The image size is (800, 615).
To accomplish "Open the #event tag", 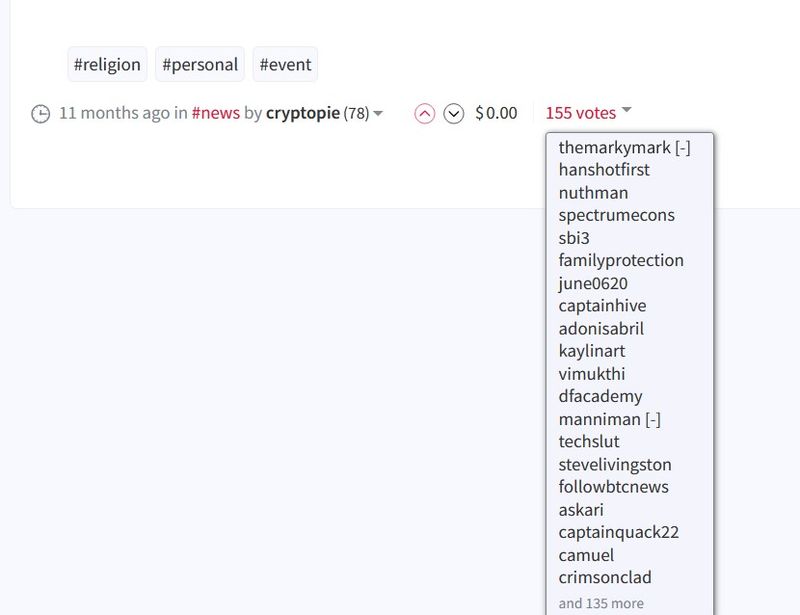I will pyautogui.click(x=285, y=65).
